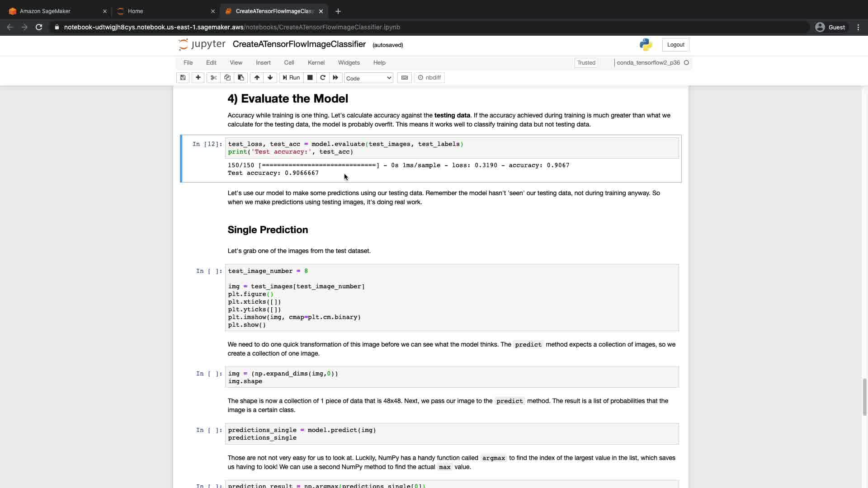Open the command palette keyboard icon

pos(405,78)
